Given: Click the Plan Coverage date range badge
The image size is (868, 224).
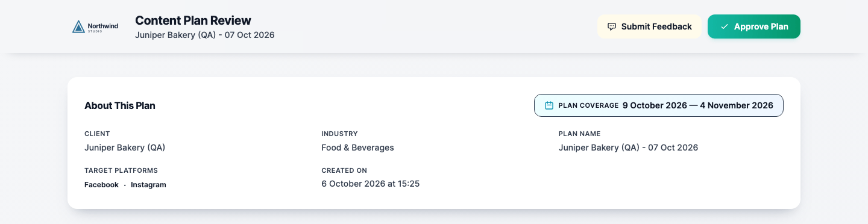Looking at the screenshot, I should tap(659, 105).
